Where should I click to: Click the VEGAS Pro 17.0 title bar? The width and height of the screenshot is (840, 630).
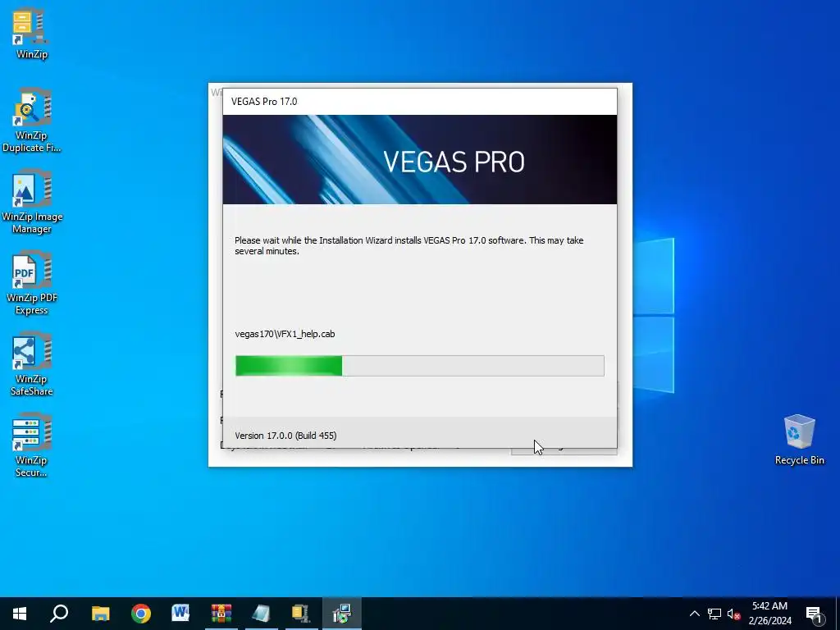point(419,102)
